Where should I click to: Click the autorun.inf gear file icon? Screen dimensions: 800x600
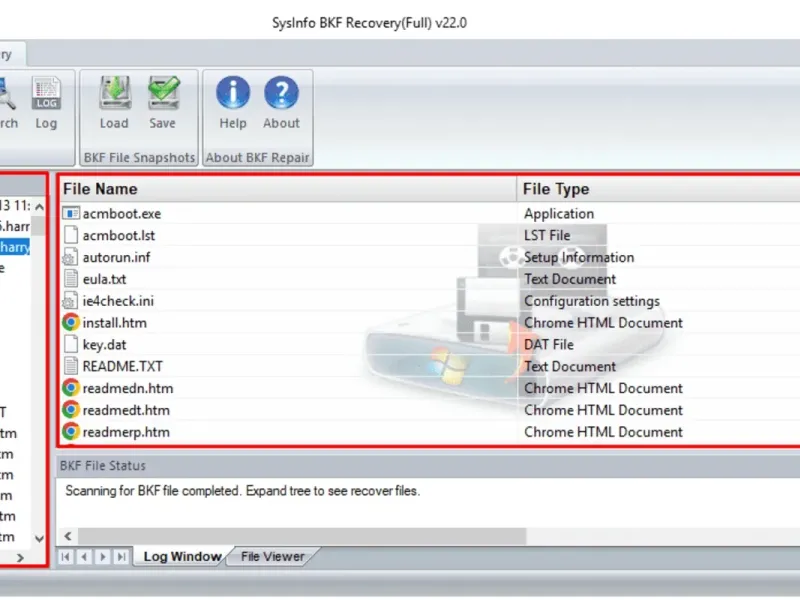tap(70, 257)
